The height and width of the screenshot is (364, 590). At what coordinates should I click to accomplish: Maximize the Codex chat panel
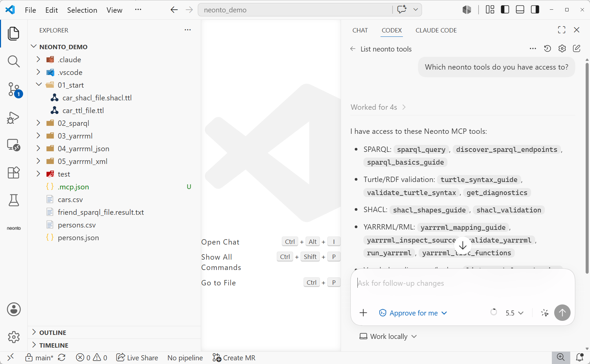[x=562, y=30]
